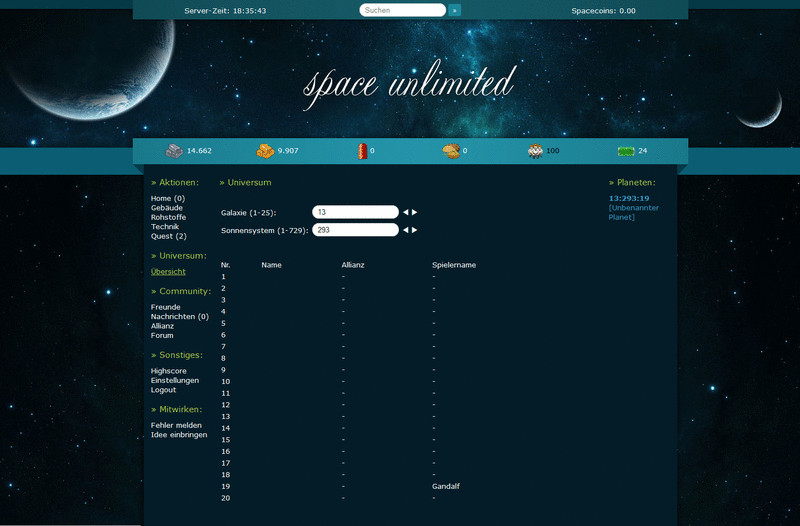
Task: Open the Übersicht universe link
Action: 168,272
